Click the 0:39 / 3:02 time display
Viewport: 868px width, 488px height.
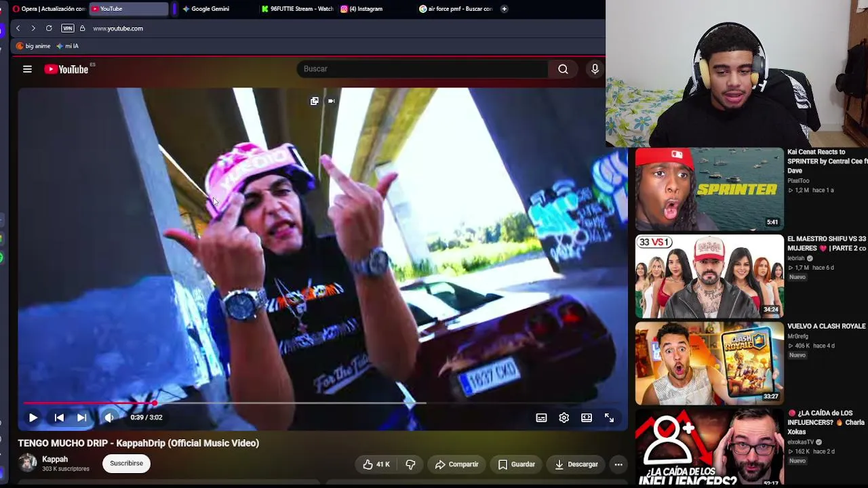[146, 418]
